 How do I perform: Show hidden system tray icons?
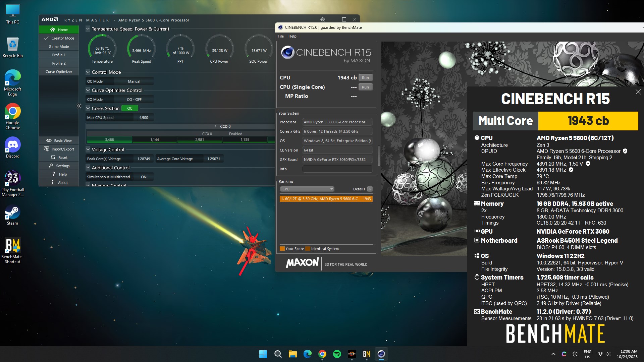click(553, 354)
